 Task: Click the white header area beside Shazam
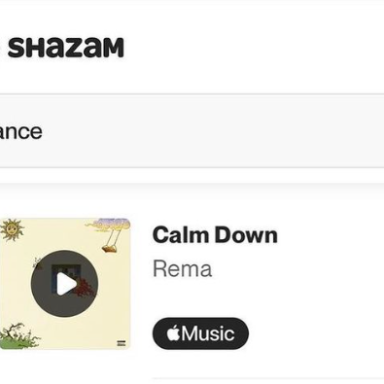point(253,48)
